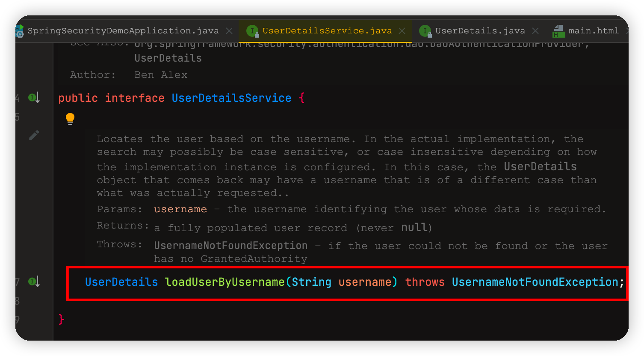
Task: Click the main.html tab file icon
Action: click(558, 31)
